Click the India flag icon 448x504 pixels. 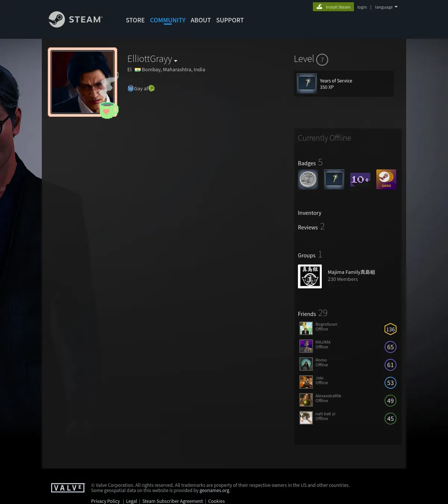pyautogui.click(x=138, y=70)
